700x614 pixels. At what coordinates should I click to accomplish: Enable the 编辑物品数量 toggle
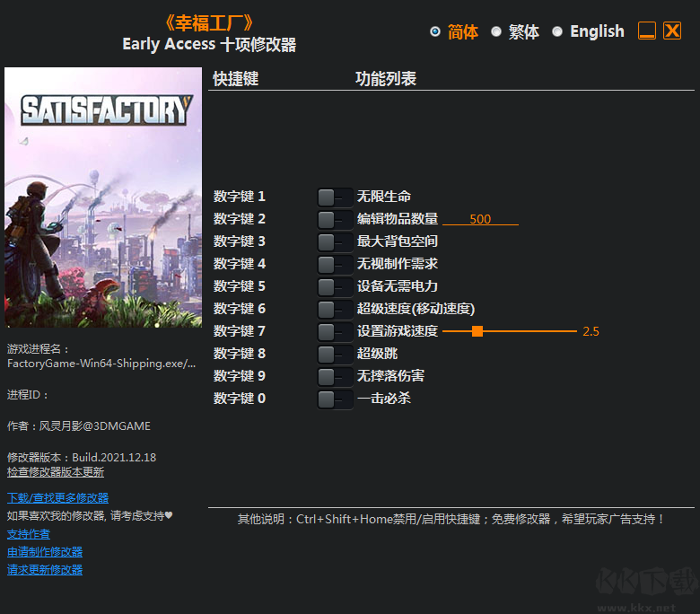335,219
